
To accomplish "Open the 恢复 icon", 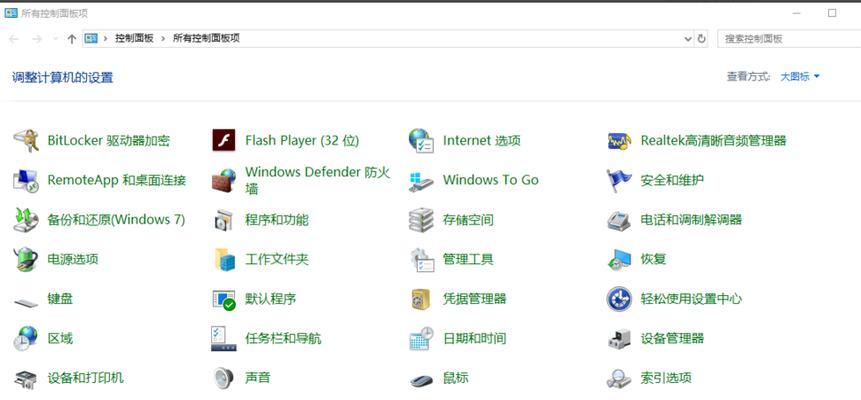I will [x=619, y=259].
